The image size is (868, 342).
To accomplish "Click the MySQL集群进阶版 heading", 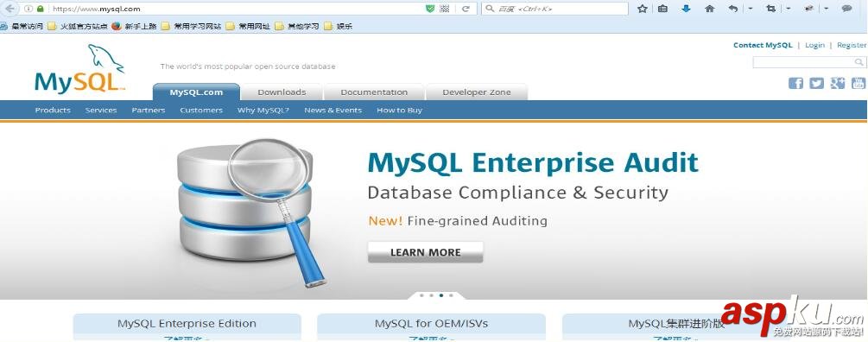I will pyautogui.click(x=676, y=324).
